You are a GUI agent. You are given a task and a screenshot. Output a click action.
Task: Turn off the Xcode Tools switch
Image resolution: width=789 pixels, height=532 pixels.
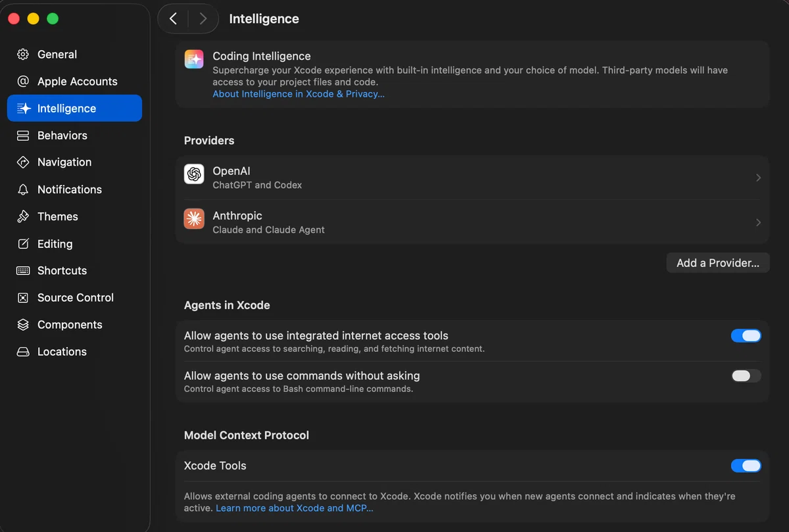pos(746,466)
